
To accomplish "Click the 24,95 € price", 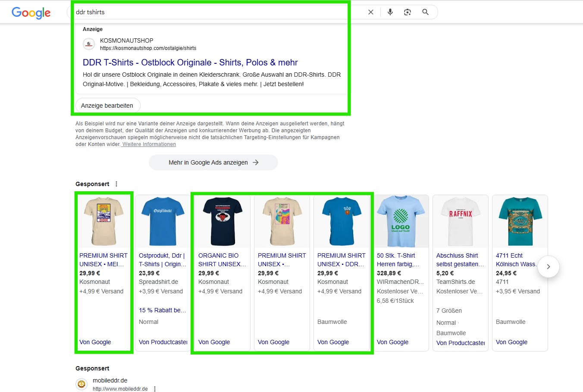I will (506, 273).
